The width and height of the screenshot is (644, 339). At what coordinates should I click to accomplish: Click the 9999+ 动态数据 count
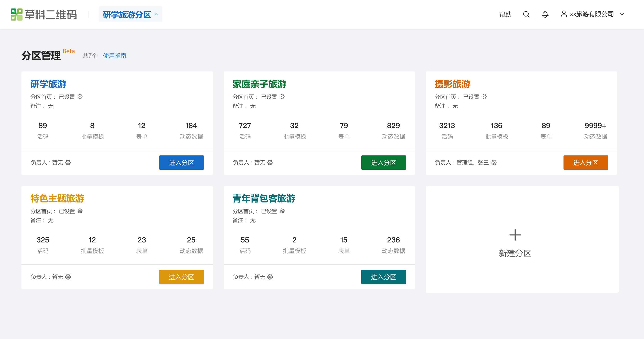tap(595, 126)
